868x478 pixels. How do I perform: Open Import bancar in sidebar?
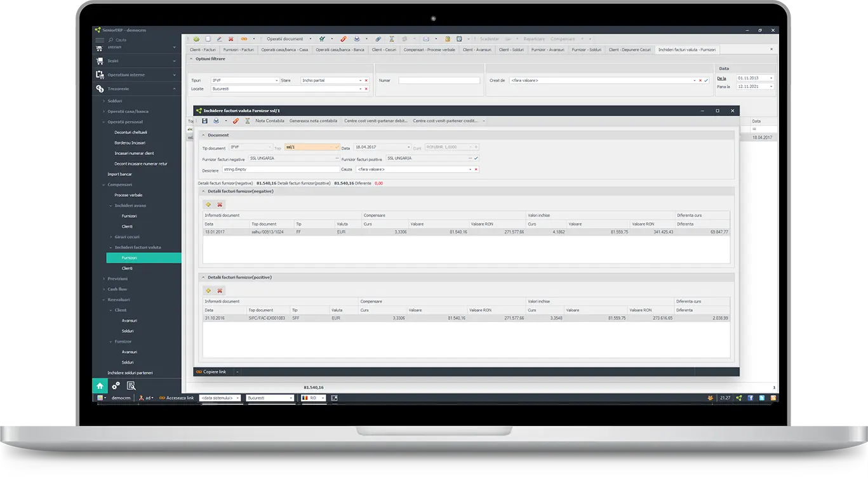tap(120, 174)
